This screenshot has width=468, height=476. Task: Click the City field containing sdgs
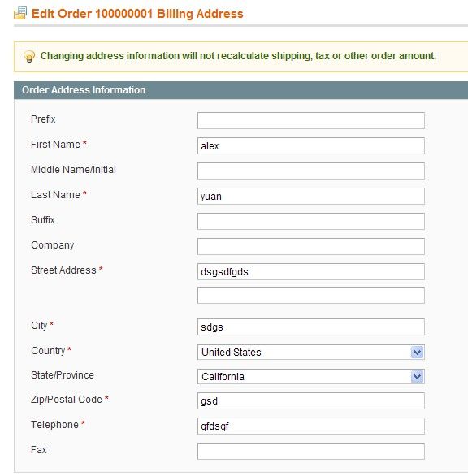pos(311,327)
